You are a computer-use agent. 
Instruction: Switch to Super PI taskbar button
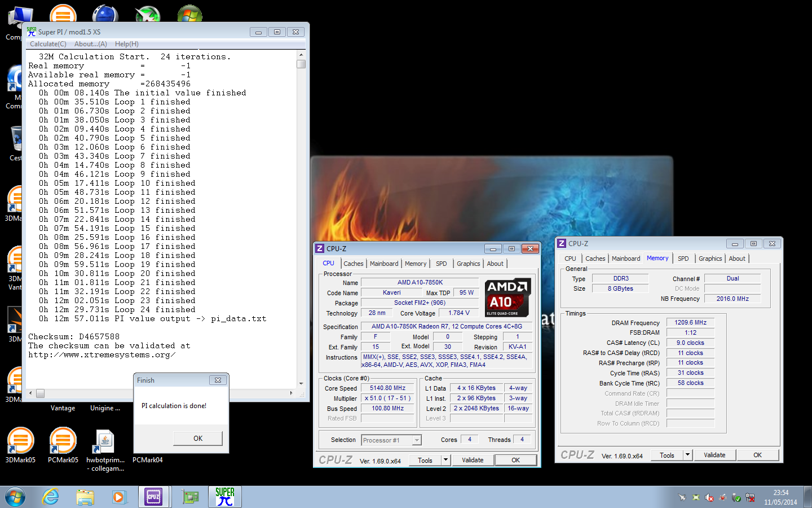[x=225, y=497]
